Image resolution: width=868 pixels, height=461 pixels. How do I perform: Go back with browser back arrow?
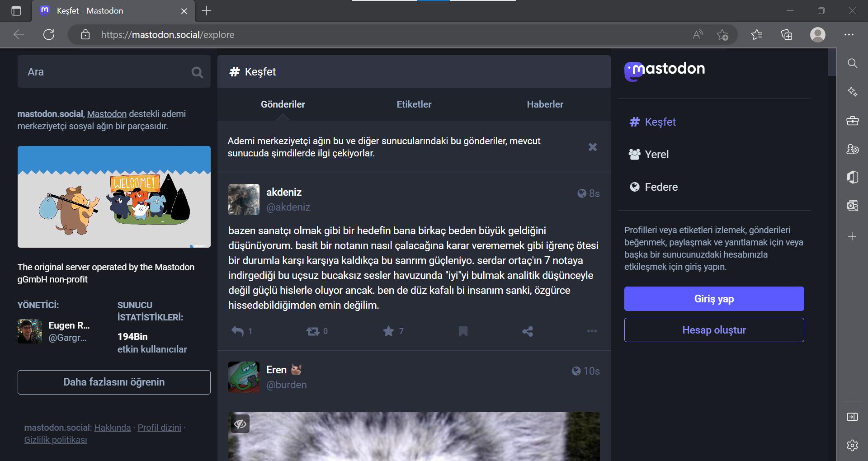19,35
